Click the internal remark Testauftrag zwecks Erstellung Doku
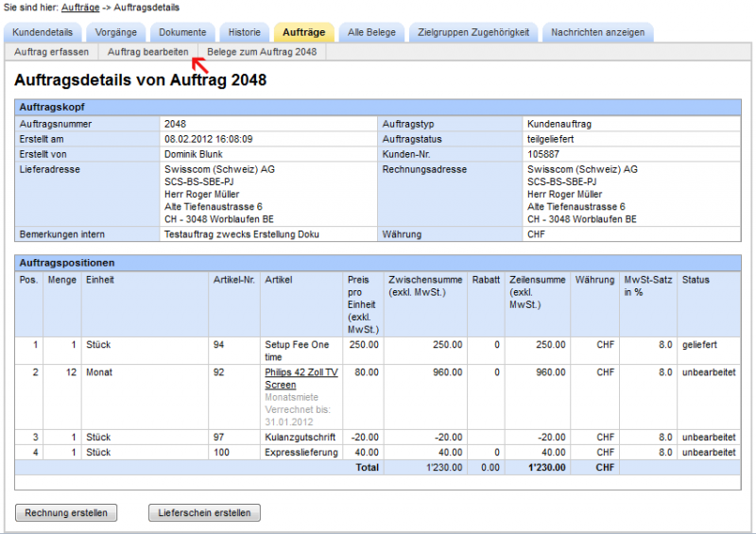This screenshot has width=756, height=534. pos(242,234)
